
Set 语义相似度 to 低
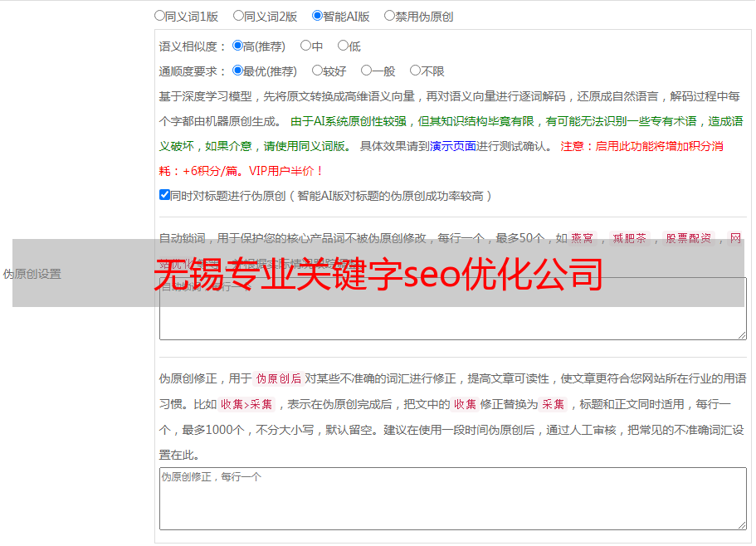coord(343,46)
